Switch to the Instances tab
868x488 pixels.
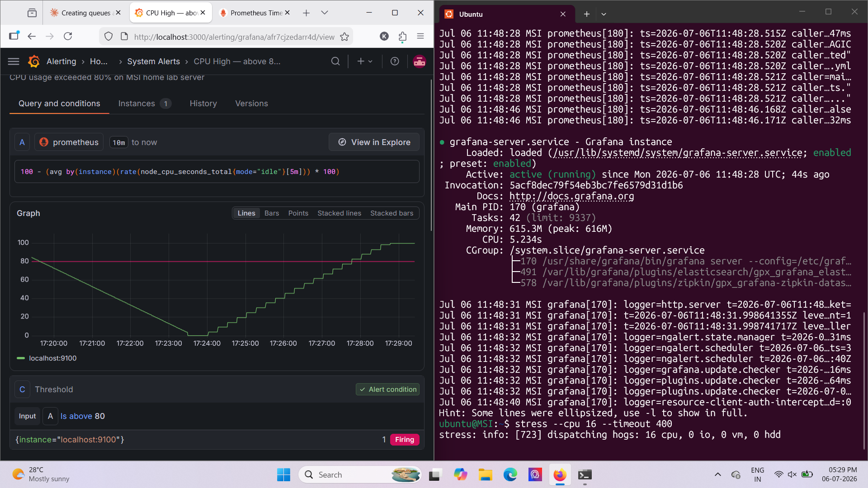click(144, 103)
